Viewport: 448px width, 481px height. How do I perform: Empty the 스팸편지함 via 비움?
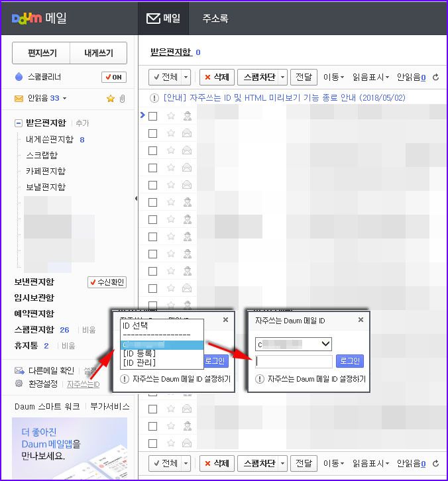[89, 330]
